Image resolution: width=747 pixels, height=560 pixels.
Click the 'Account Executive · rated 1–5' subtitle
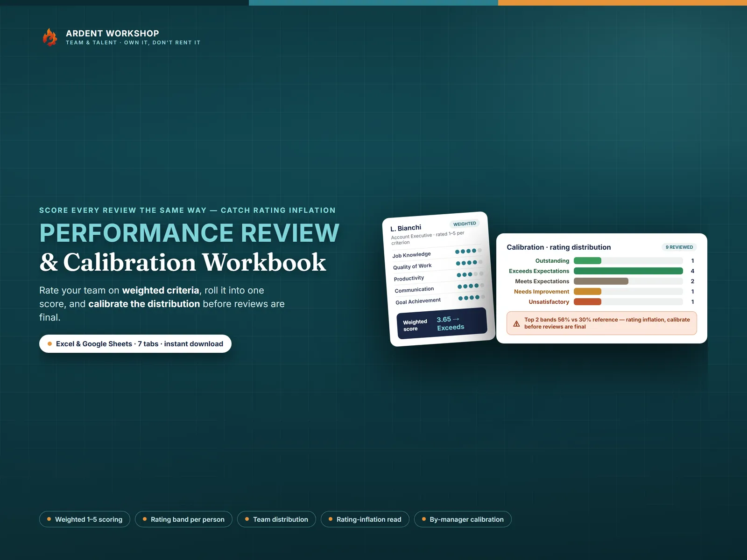pyautogui.click(x=428, y=238)
